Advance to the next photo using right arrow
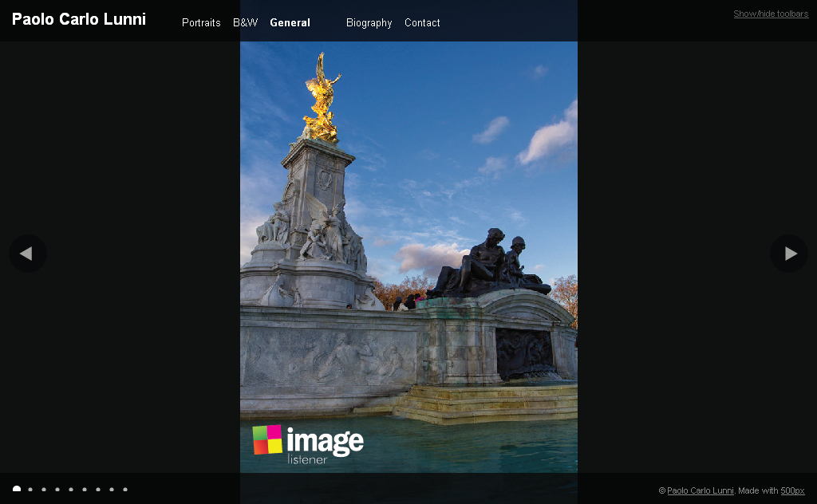This screenshot has width=817, height=504. point(789,254)
